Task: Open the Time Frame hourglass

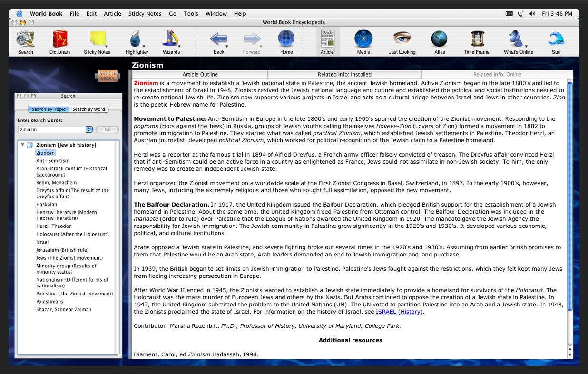Action: point(477,42)
